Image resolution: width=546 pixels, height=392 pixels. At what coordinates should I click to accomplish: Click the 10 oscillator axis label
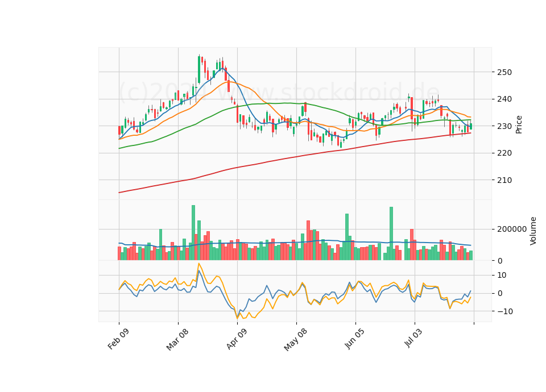[x=502, y=276]
